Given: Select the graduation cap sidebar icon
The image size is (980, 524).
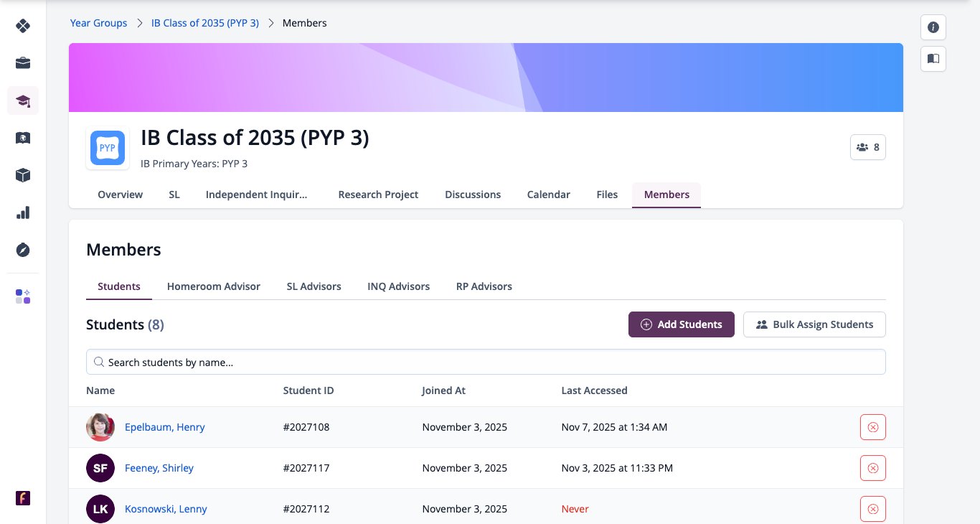Looking at the screenshot, I should pos(23,100).
